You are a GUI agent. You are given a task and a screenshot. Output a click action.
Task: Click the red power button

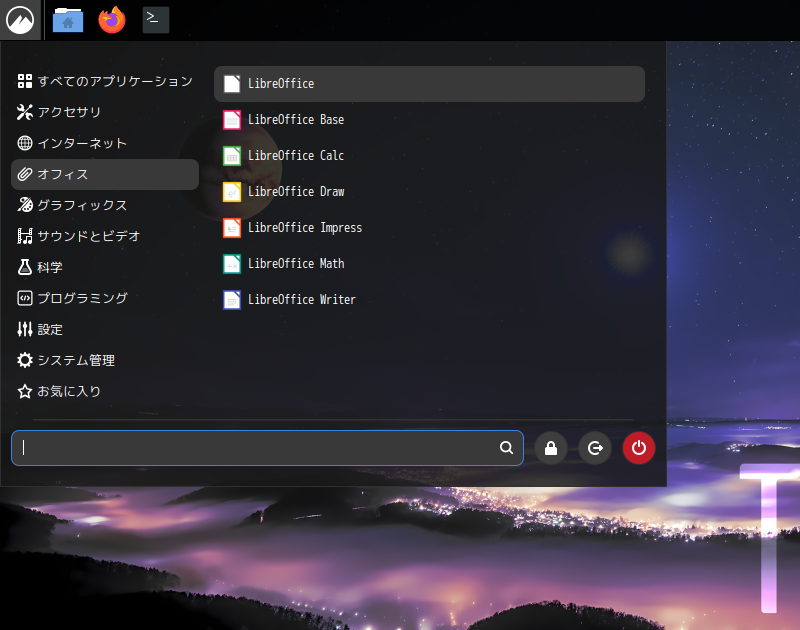tap(639, 448)
